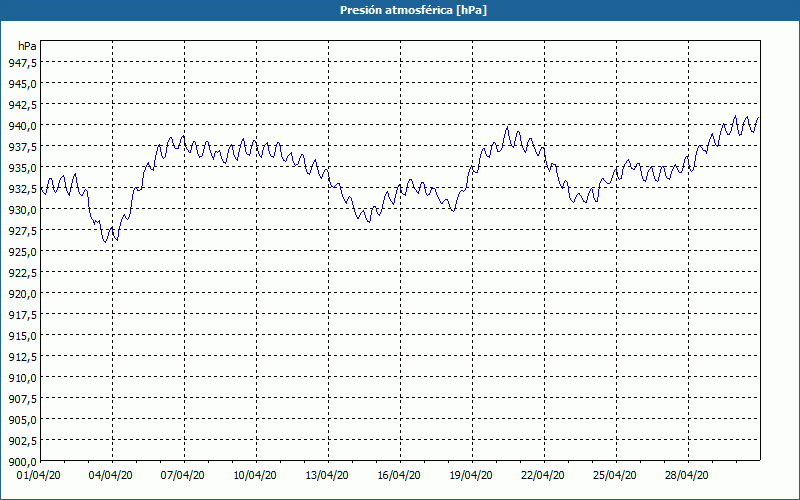Select the 927,5 axis value
This screenshot has width=800, height=500.
pyautogui.click(x=22, y=231)
